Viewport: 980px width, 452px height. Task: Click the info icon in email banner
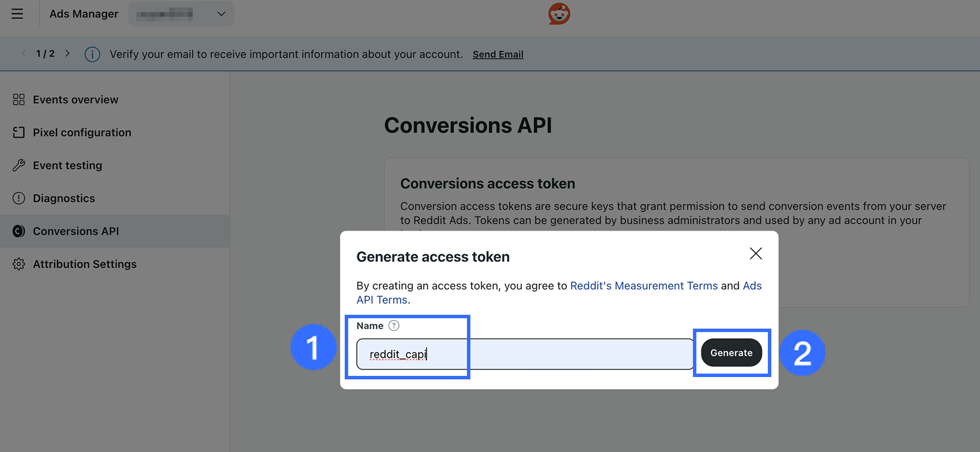tap(92, 54)
